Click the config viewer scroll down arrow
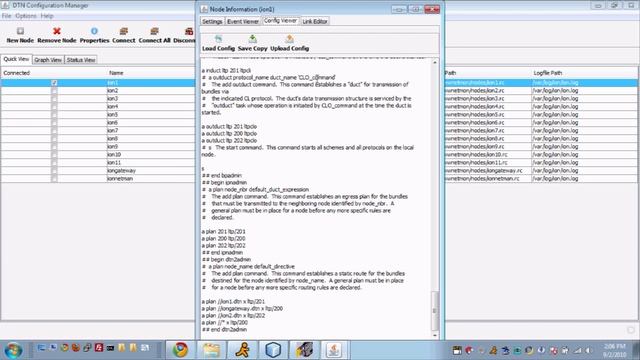Image resolution: width=640 pixels, height=360 pixels. coord(435,336)
